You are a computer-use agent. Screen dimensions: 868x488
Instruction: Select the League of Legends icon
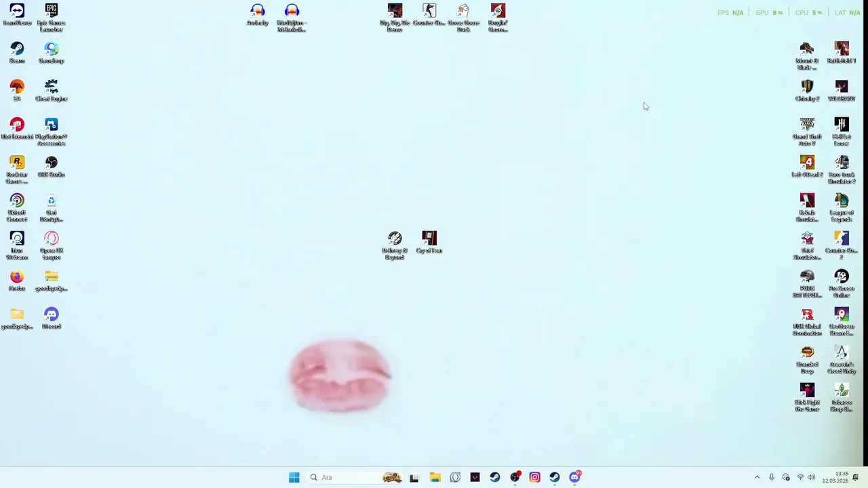pyautogui.click(x=842, y=207)
